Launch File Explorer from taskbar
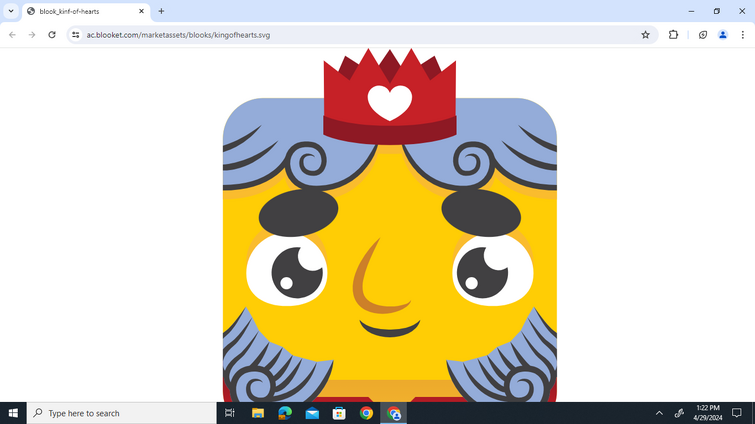The image size is (755, 424). coord(258,413)
